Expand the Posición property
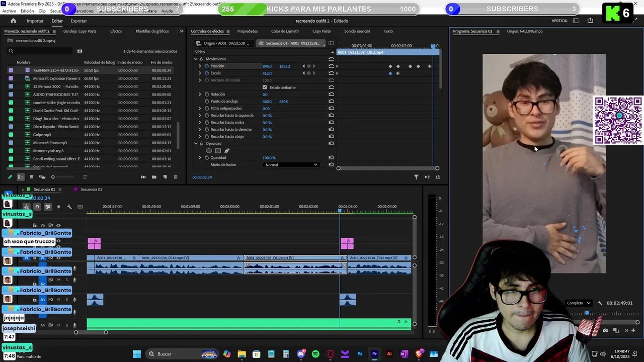 pos(200,66)
